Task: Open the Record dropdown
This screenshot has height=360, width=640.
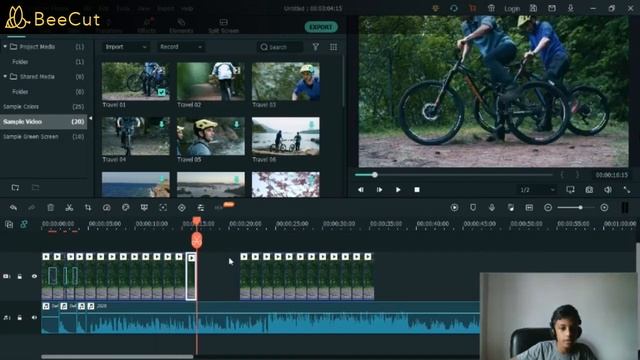Action: coord(181,47)
